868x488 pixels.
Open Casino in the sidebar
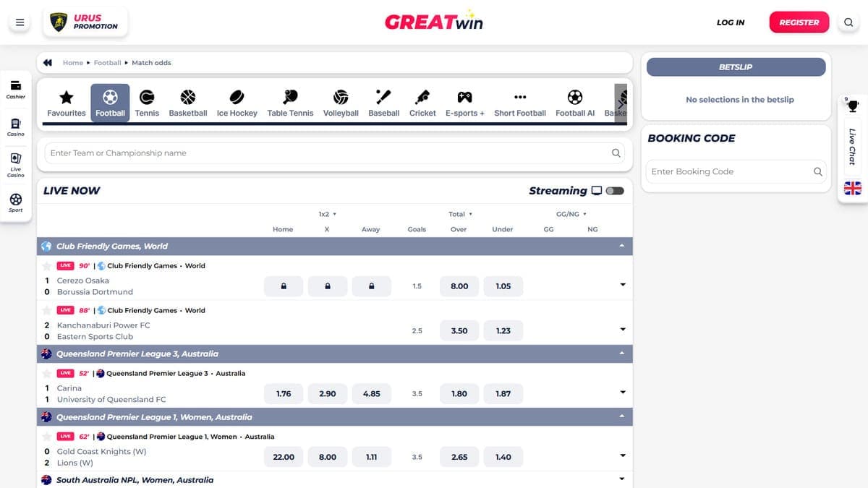tap(16, 127)
